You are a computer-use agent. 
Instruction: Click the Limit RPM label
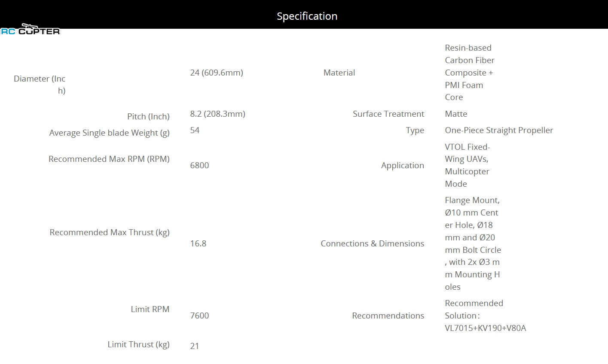point(150,309)
